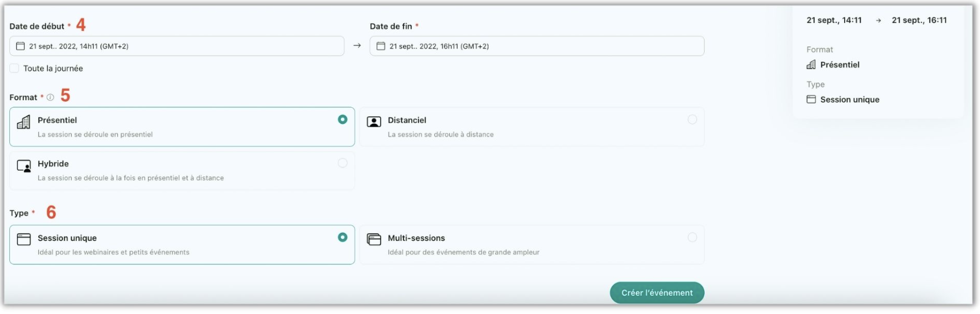Image resolution: width=980 pixels, height=314 pixels.
Task: Click the Distanciel webcam person icon
Action: [374, 122]
